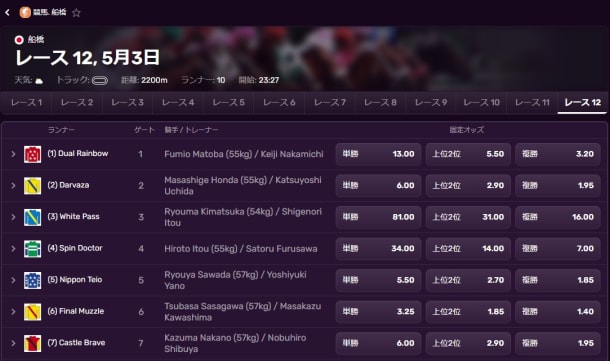Select Darvaza top-2 odds 2.90

click(468, 186)
